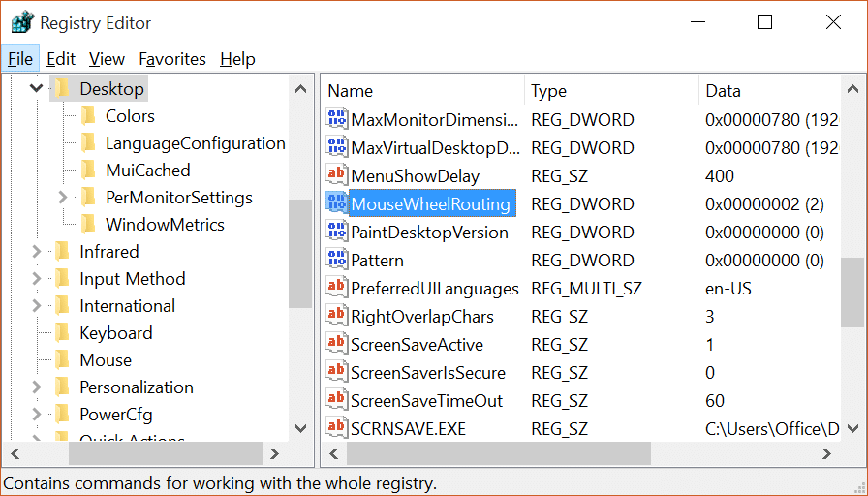The width and height of the screenshot is (868, 496).
Task: Open the Edit menu
Action: click(61, 59)
